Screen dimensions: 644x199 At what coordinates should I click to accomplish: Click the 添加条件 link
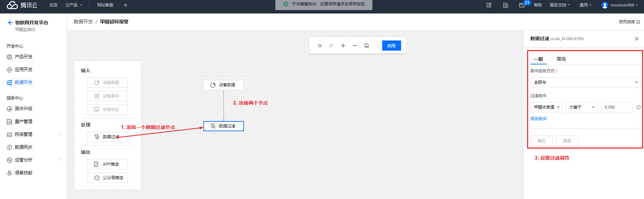[538, 119]
